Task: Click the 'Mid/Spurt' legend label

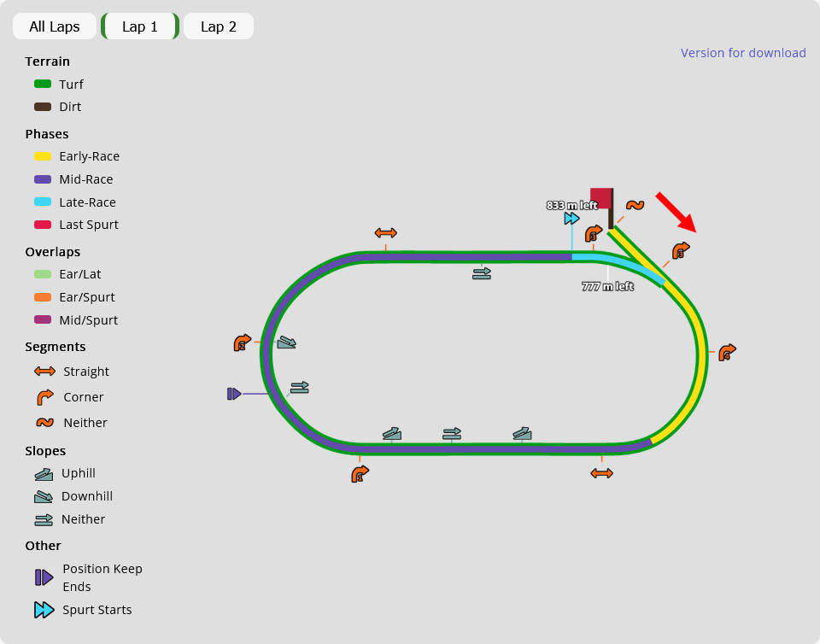Action: [88, 320]
